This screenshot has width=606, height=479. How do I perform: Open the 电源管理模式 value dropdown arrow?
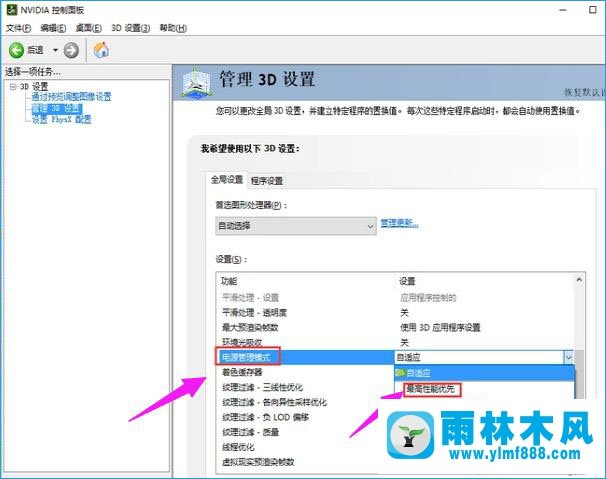point(569,358)
